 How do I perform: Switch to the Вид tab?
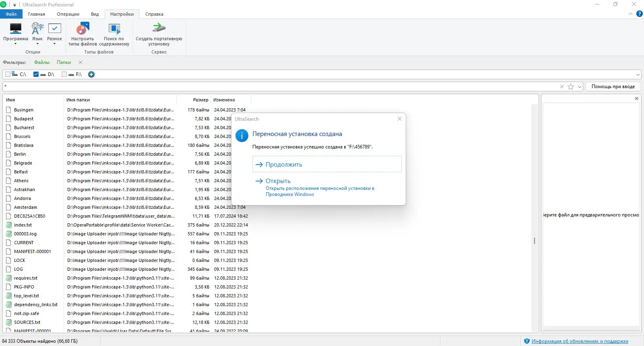pyautogui.click(x=95, y=14)
